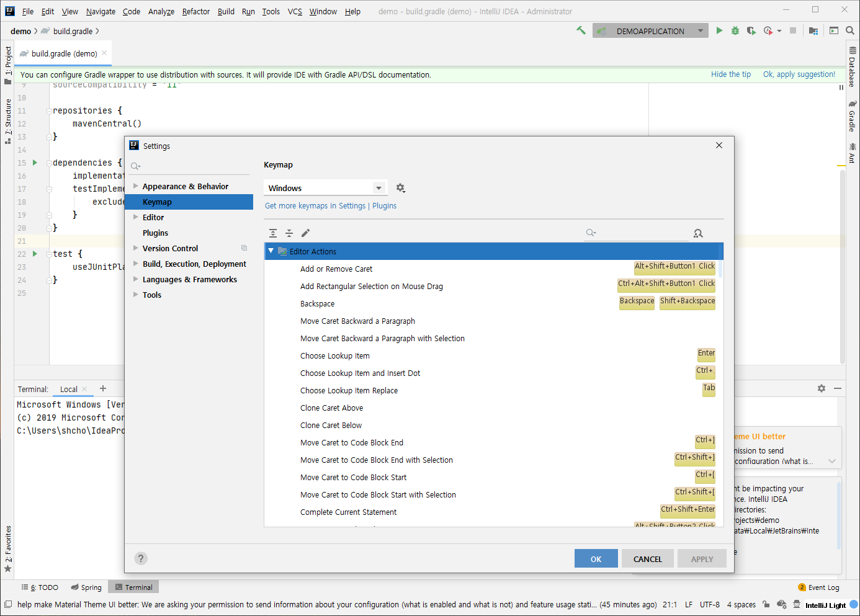The height and width of the screenshot is (616, 860).
Task: Expand the Tools settings node
Action: [136, 294]
